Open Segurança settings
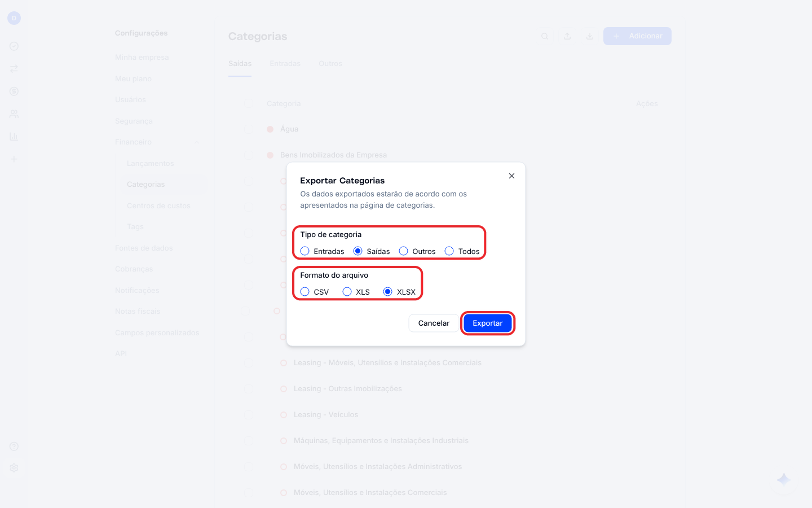Image resolution: width=812 pixels, height=508 pixels. click(134, 121)
